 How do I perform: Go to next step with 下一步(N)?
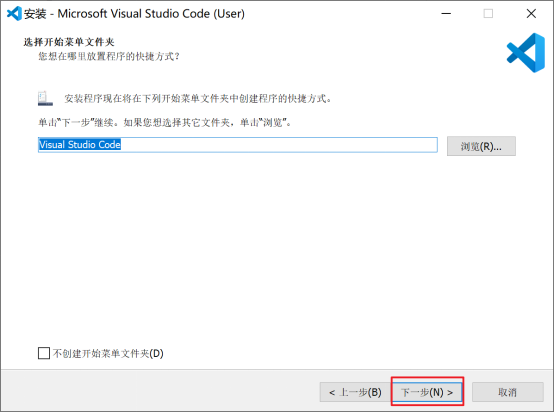(x=427, y=392)
